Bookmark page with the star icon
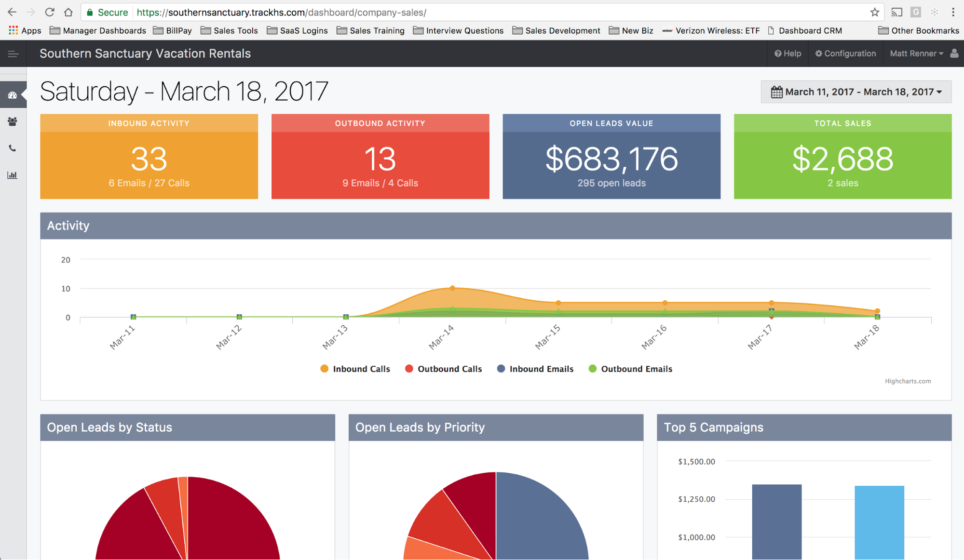964x560 pixels. tap(874, 13)
